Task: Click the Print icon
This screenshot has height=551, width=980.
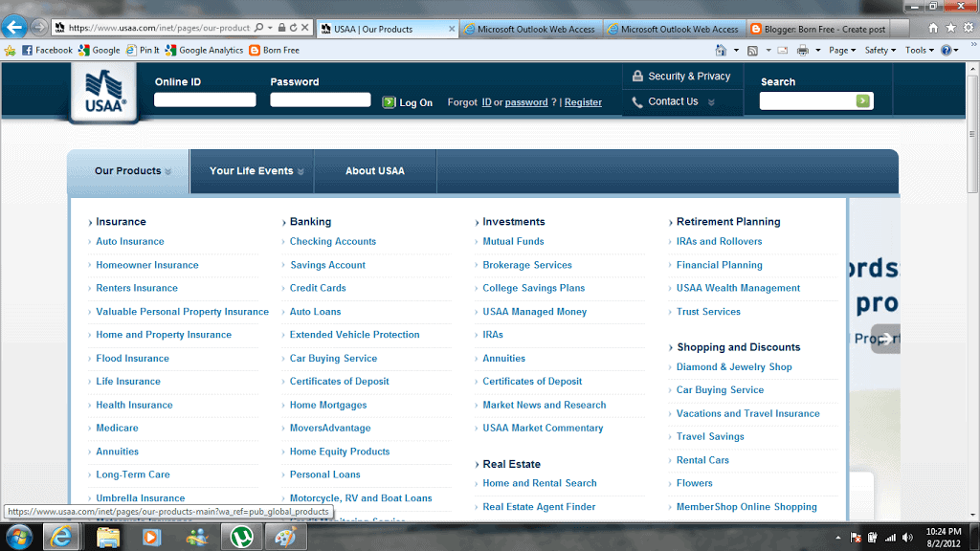Action: [x=801, y=49]
